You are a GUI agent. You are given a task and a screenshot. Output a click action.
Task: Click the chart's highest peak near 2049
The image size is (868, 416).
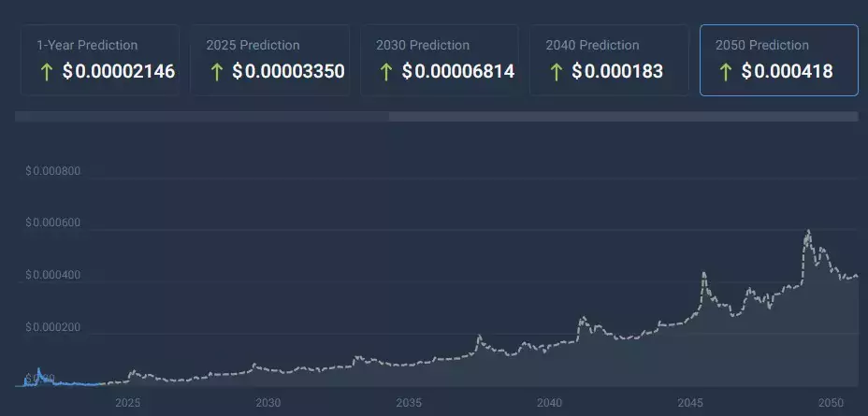tap(809, 231)
